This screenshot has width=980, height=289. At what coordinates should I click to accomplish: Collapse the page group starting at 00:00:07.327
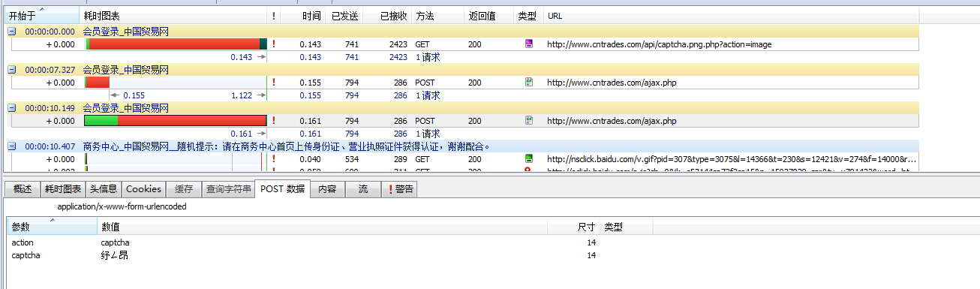[x=12, y=70]
